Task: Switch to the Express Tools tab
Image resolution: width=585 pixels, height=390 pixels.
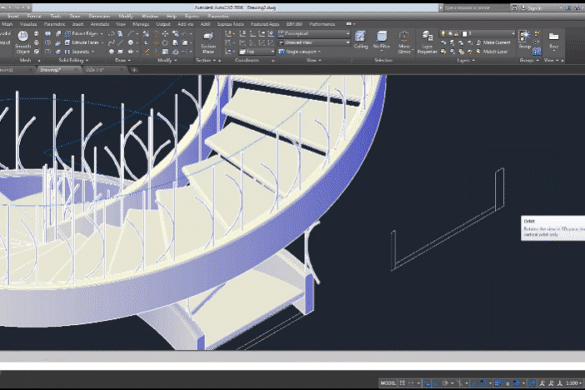Action: tap(231, 24)
